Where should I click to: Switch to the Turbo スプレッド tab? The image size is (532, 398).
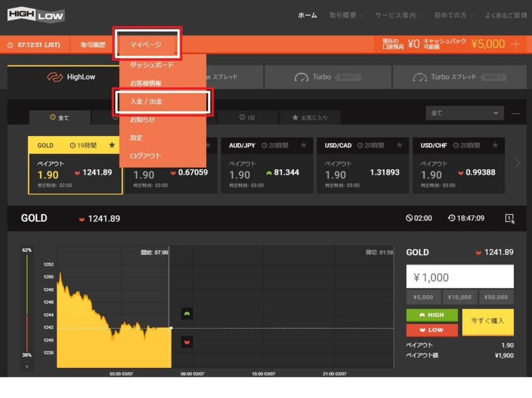(x=460, y=77)
